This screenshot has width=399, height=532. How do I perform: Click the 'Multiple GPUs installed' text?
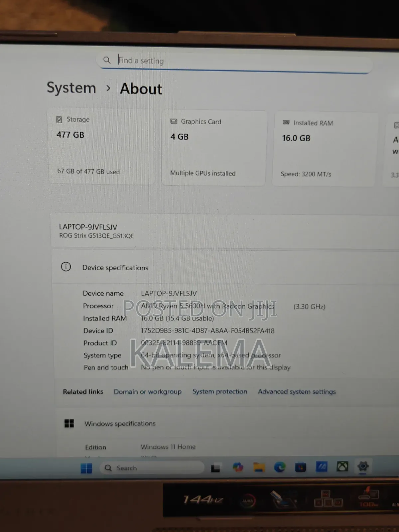click(203, 173)
